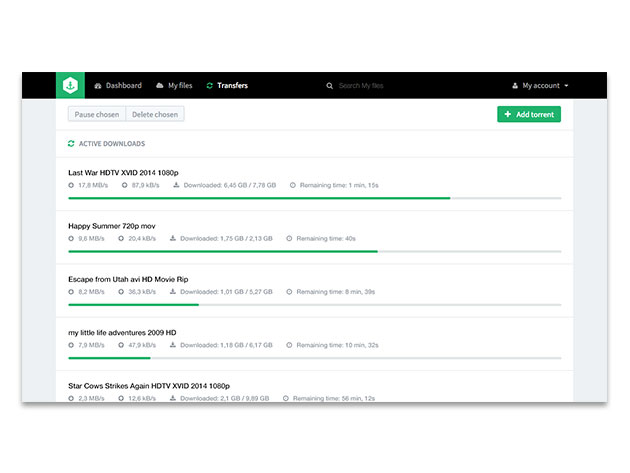Image resolution: width=630 pixels, height=473 pixels.
Task: Click the Transfers refresh icon
Action: point(209,86)
